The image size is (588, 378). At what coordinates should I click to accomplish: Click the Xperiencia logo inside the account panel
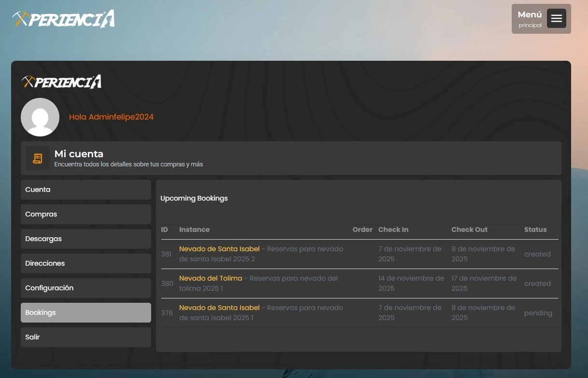point(61,81)
